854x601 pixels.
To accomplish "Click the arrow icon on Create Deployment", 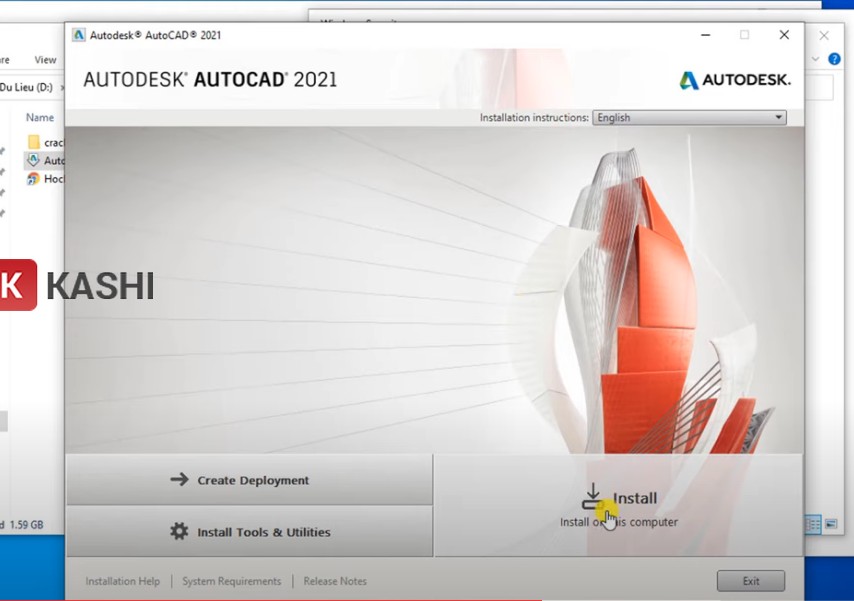I will (177, 480).
